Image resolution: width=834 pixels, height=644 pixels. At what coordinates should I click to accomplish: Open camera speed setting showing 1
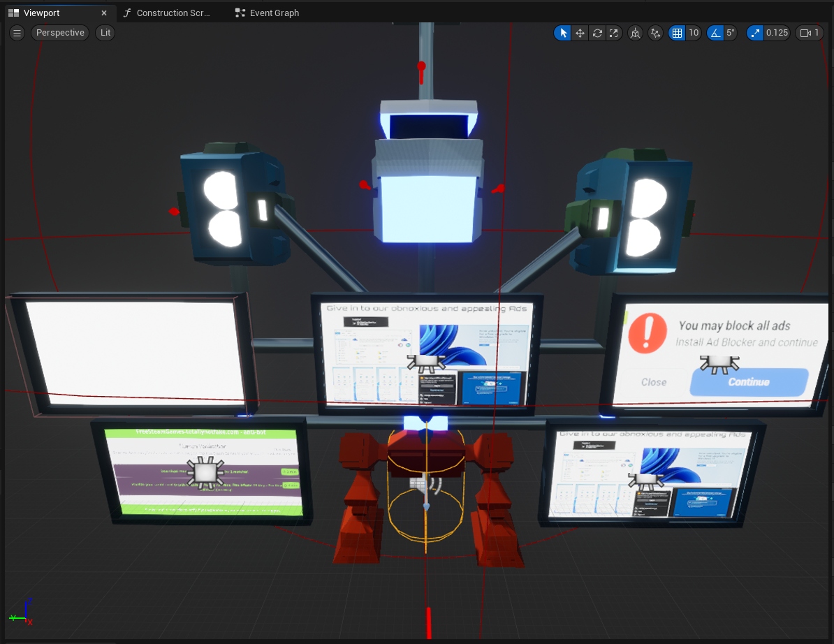click(x=810, y=33)
